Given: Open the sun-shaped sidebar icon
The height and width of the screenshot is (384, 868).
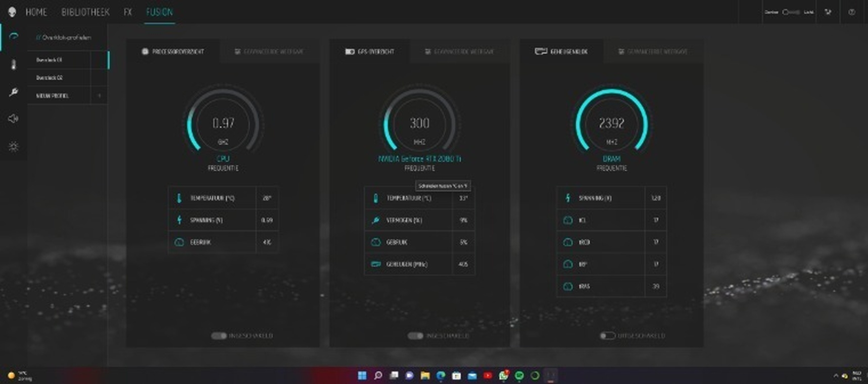Looking at the screenshot, I should coord(14,147).
